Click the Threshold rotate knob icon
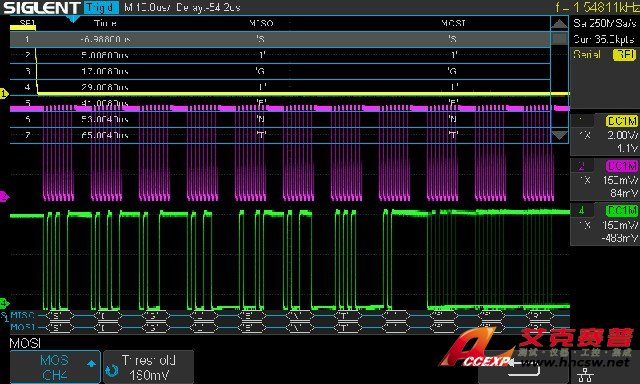 point(112,370)
